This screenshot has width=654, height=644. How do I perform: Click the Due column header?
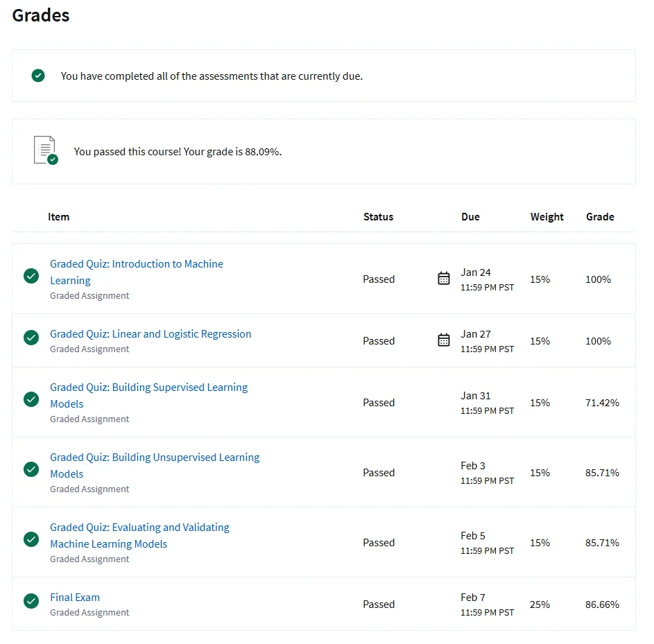[x=470, y=217]
